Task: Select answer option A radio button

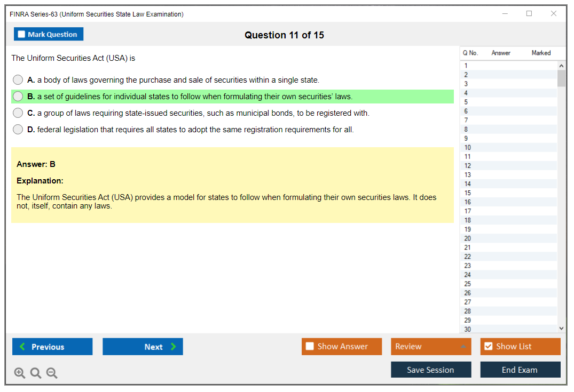Action: [x=18, y=80]
